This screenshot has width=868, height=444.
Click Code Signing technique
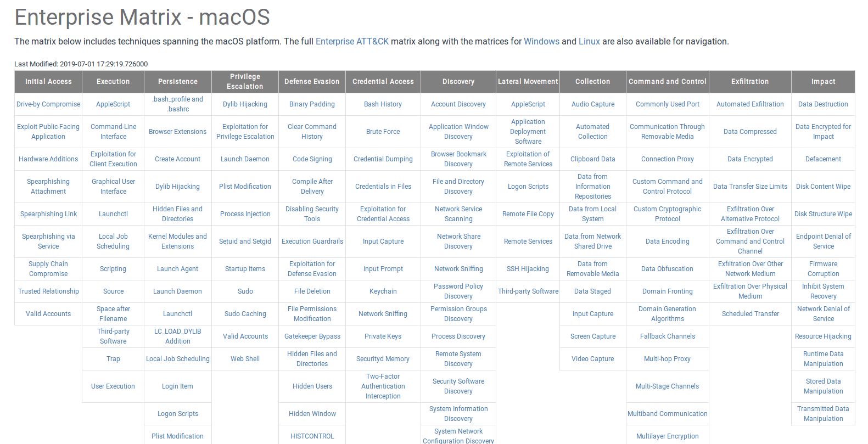point(312,159)
